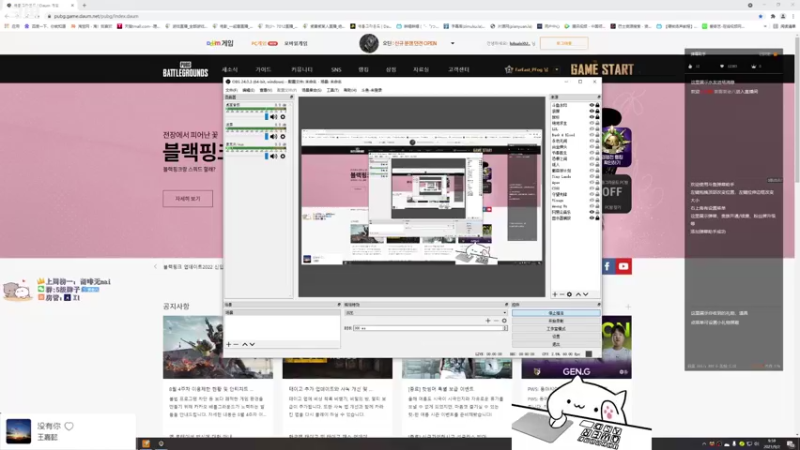Viewport: 800px width, 450px height.
Task: Click the 자세히 보기 button on banner
Action: coord(188,198)
